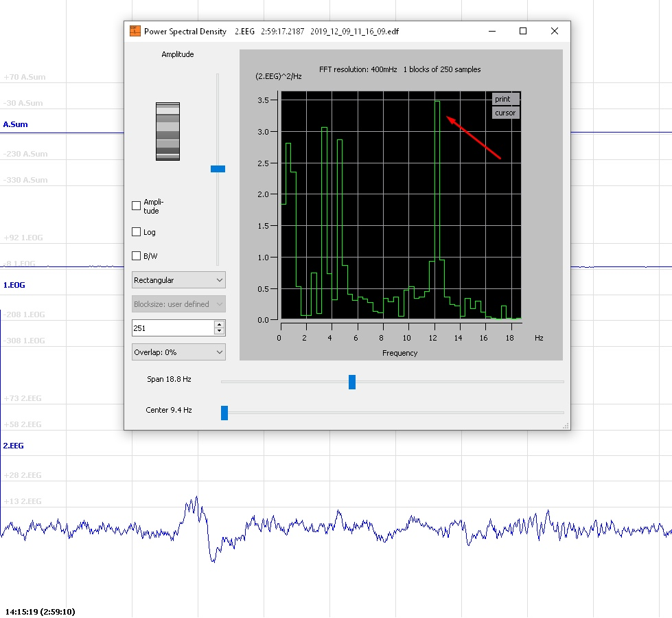Click the cursor button on the spectrum plot

click(506, 113)
